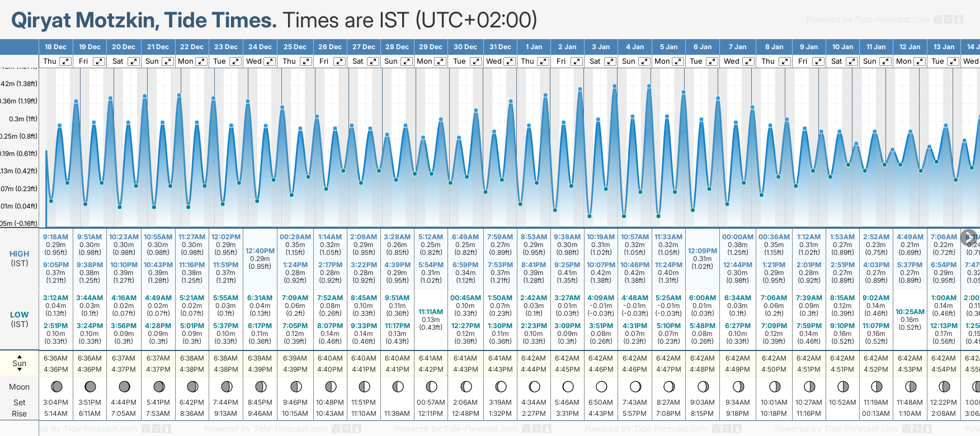Expand the Sat 20 Dec column
The height and width of the screenshot is (436, 980).
(133, 61)
